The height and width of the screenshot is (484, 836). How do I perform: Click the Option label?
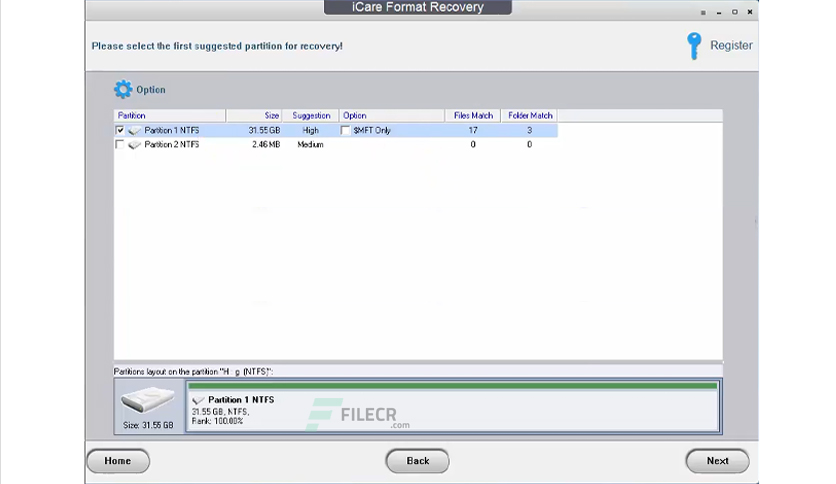click(151, 90)
